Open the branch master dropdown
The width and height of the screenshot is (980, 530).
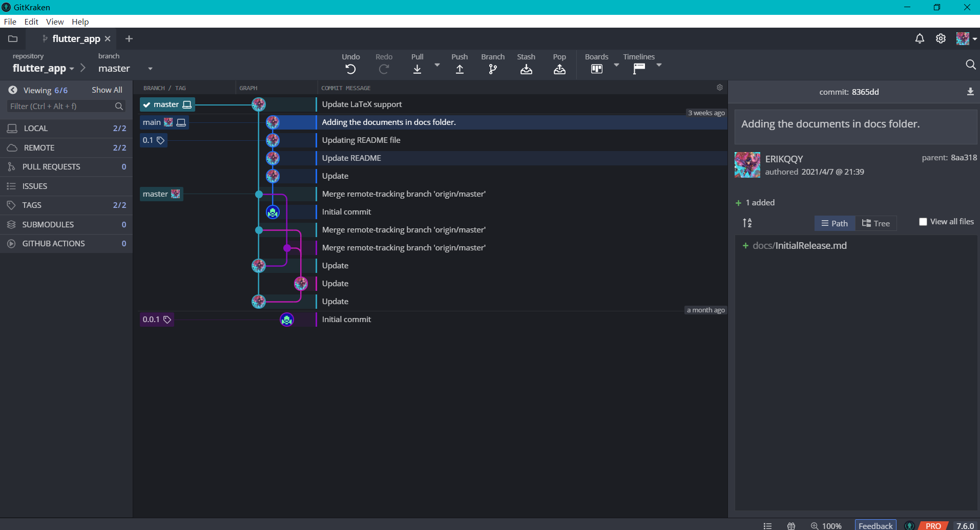[126, 68]
